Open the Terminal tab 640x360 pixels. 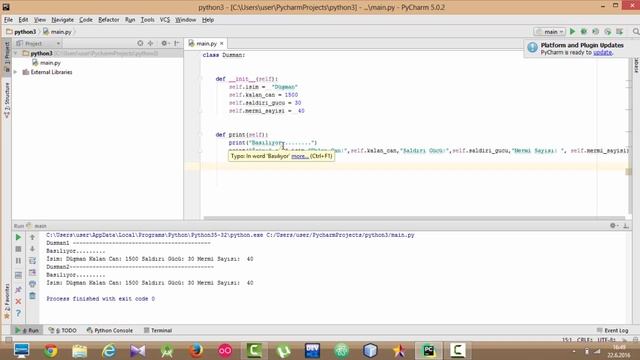tap(158, 330)
